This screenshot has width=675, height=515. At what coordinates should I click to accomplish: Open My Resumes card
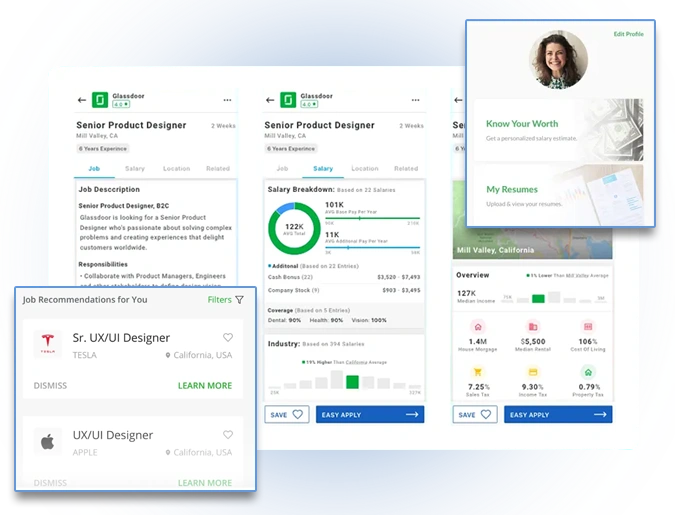pyautogui.click(x=559, y=195)
